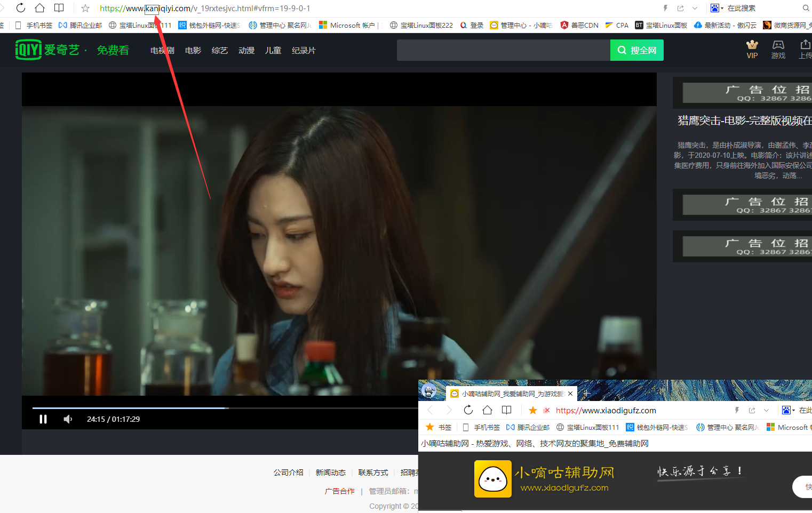Screen dimensions: 812x513
Task: Mute the video volume
Action: [x=68, y=419]
